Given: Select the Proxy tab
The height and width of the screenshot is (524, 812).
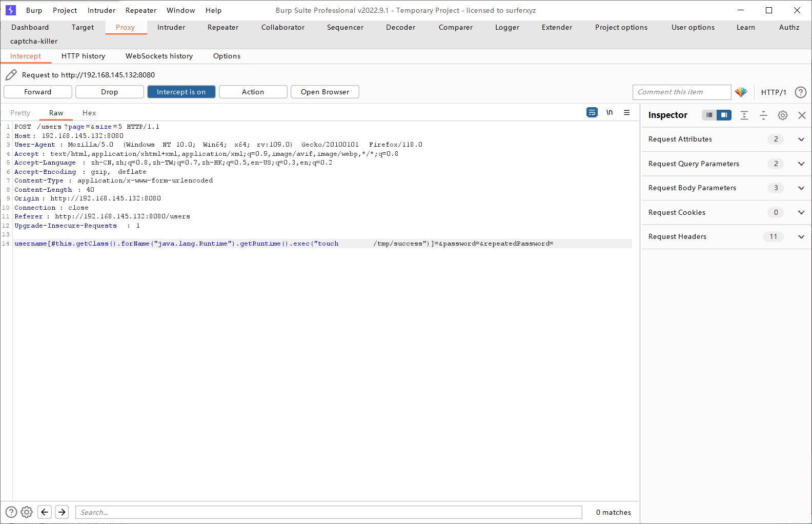Looking at the screenshot, I should tap(126, 28).
